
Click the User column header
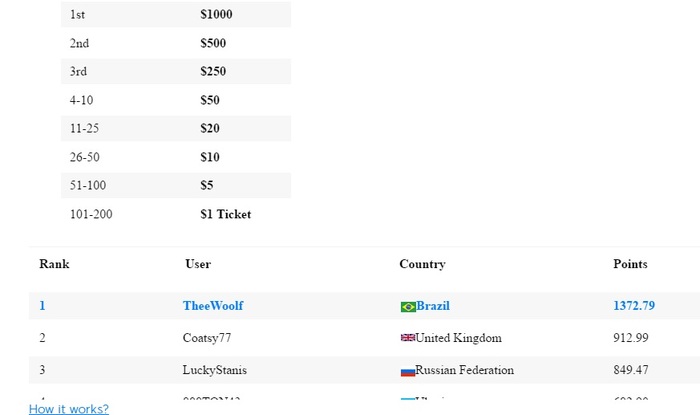[198, 264]
